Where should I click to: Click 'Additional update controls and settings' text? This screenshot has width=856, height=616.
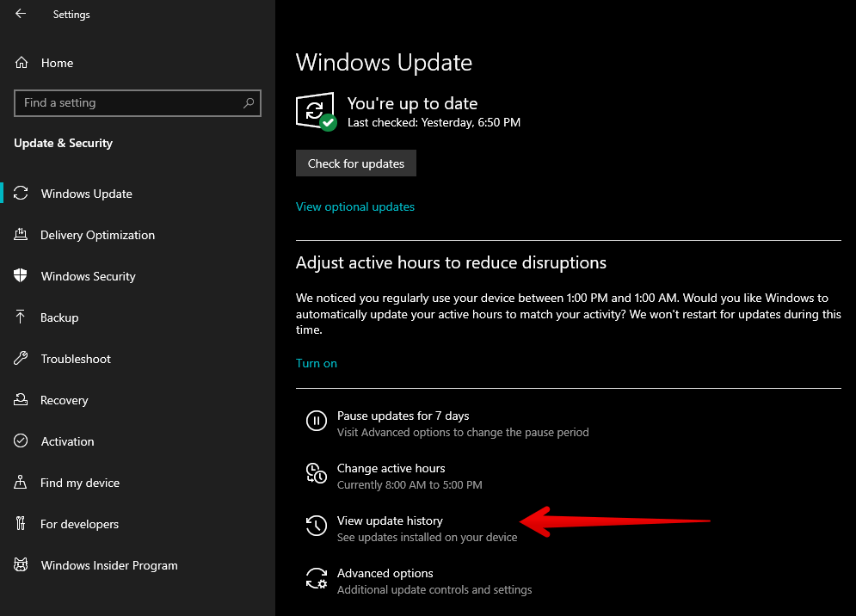coord(434,590)
